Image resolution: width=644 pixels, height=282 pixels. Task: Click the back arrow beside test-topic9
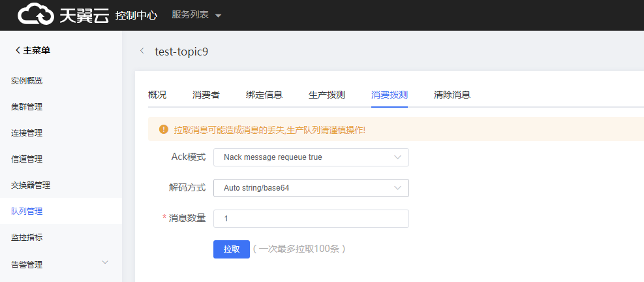(142, 51)
